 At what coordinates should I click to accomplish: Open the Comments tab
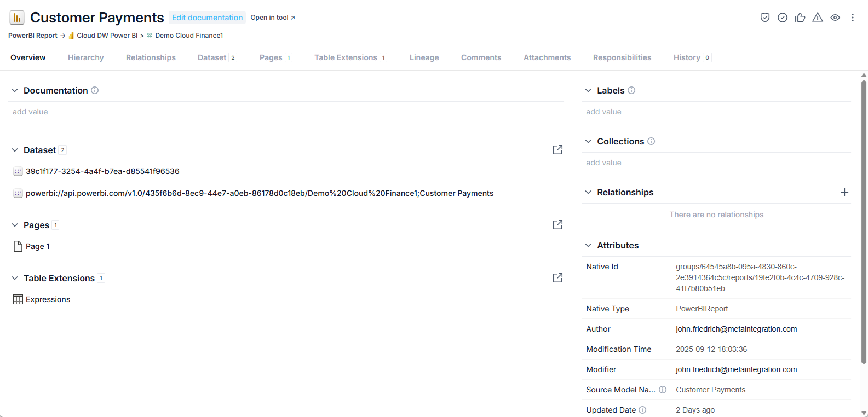point(481,57)
